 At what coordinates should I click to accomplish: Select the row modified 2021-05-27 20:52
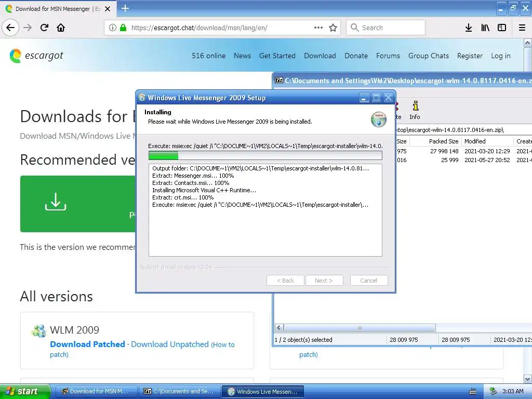pos(463,160)
